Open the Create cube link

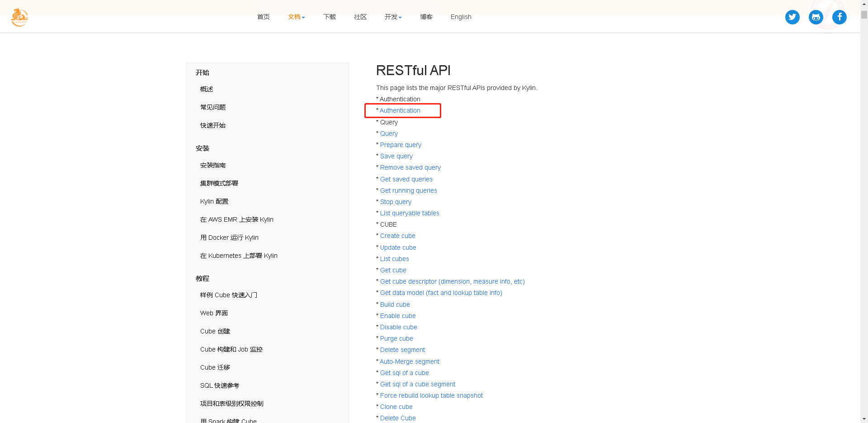tap(397, 236)
